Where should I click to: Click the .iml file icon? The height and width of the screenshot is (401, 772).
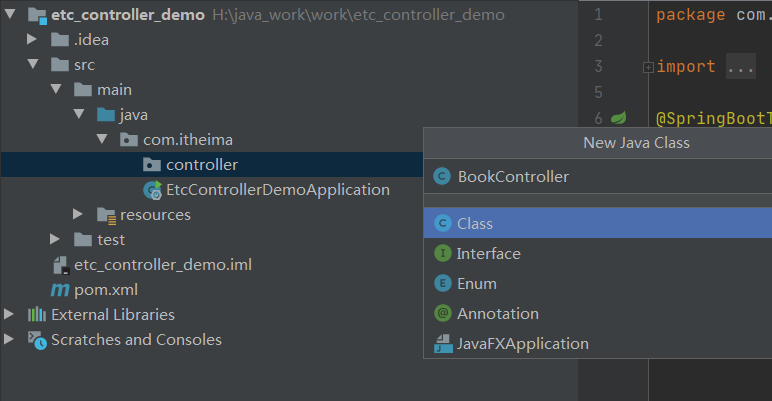pyautogui.click(x=61, y=265)
